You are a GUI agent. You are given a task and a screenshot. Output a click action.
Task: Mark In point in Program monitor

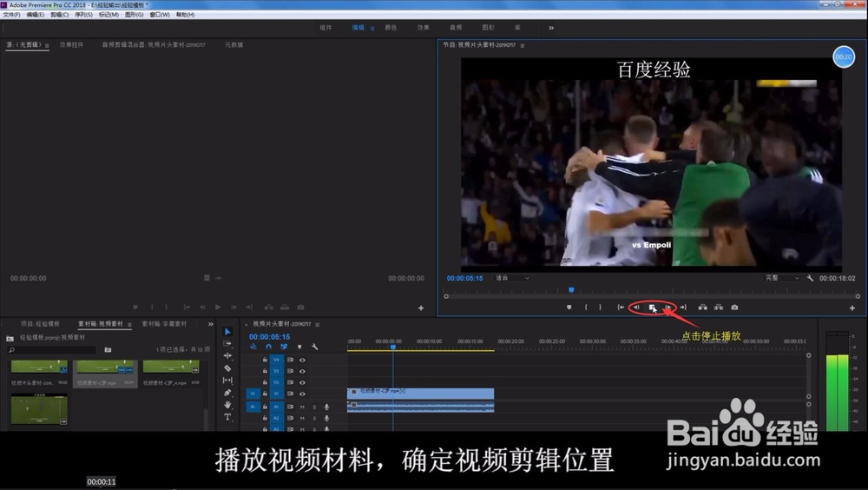(x=586, y=307)
